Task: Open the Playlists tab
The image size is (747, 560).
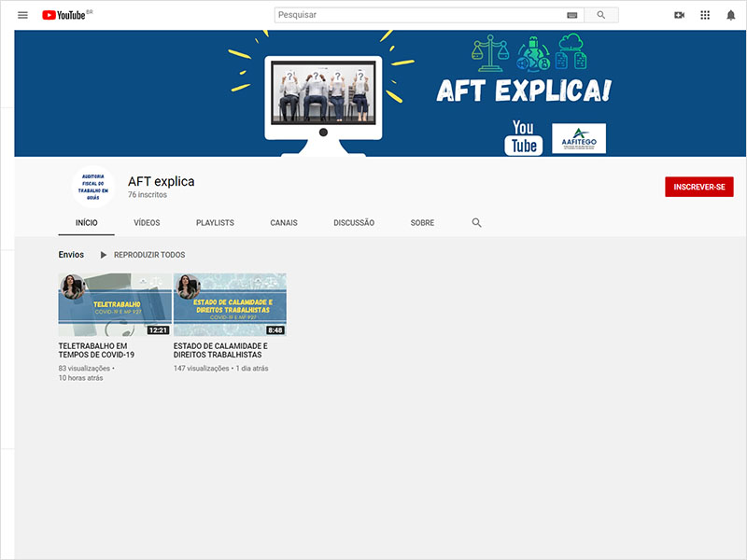Action: pos(215,223)
